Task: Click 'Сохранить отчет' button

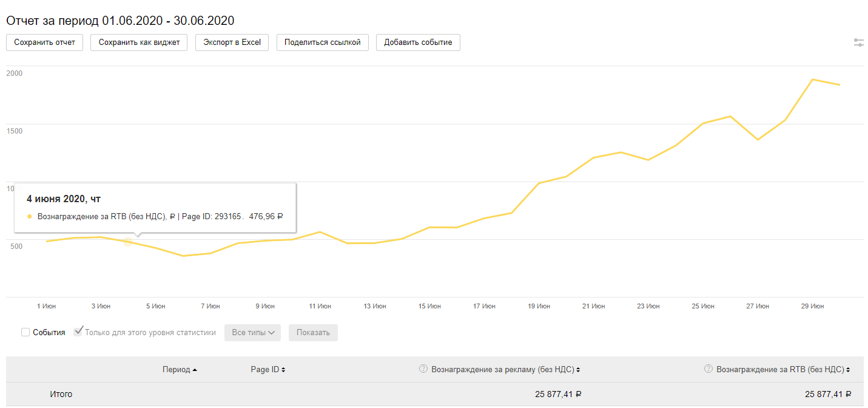Action: pos(44,42)
